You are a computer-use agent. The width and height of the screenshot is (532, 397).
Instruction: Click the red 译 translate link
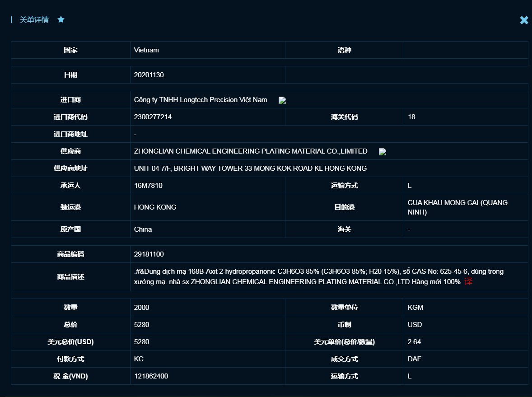[x=468, y=282]
